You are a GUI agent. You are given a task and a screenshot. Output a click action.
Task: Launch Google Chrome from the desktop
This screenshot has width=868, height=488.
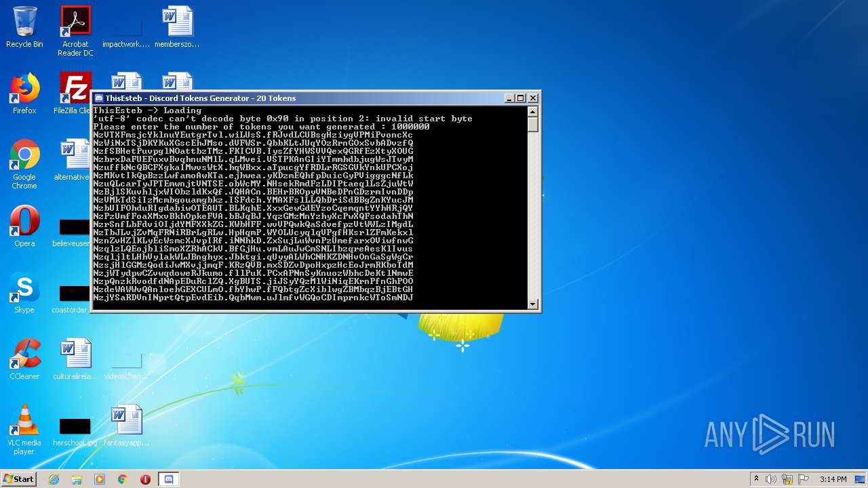point(24,164)
